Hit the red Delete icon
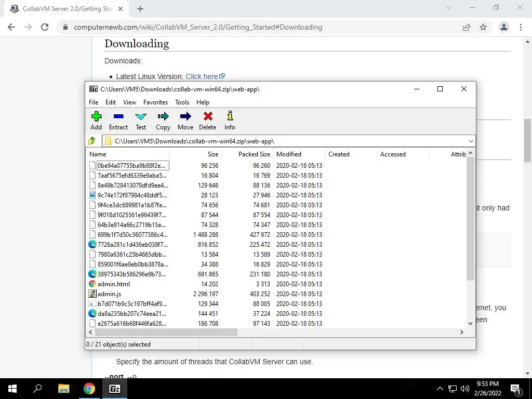This screenshot has height=399, width=532. pos(208,116)
